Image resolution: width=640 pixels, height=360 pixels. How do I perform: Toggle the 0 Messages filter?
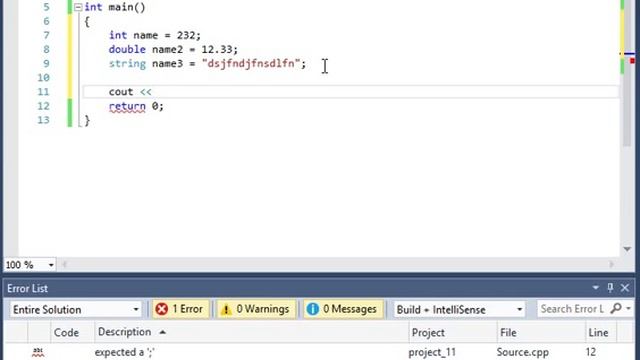coord(342,309)
